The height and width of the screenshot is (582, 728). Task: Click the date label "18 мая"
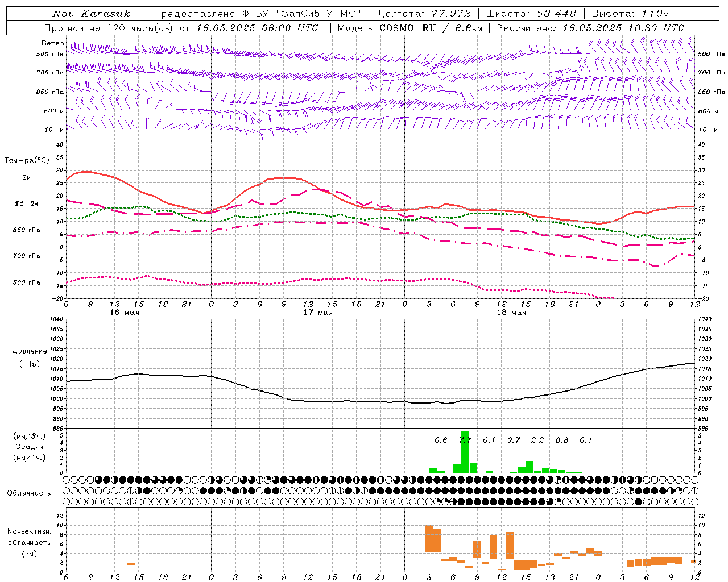click(x=511, y=313)
